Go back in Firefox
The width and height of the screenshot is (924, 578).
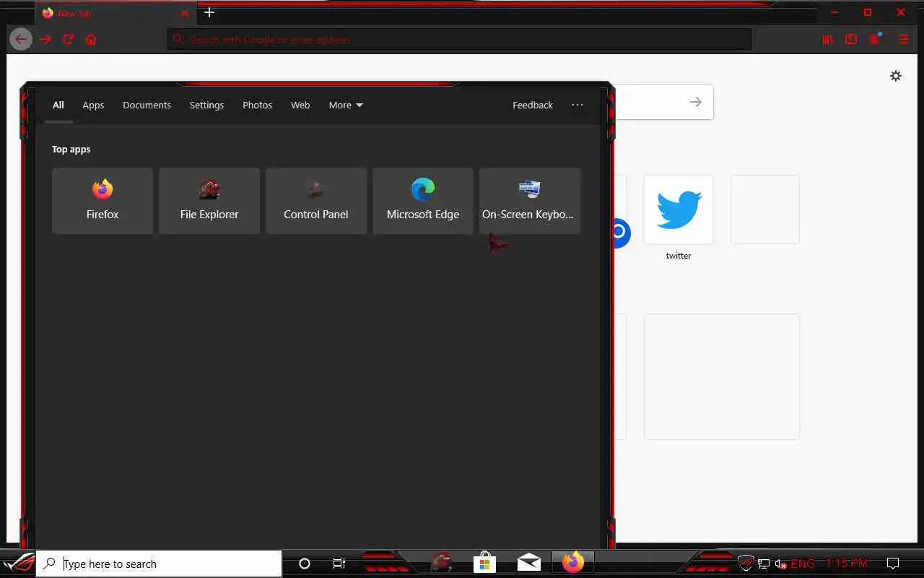click(22, 39)
